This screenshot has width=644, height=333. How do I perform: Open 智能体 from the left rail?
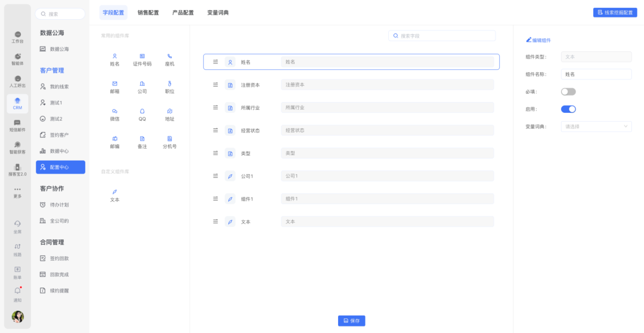tap(17, 57)
